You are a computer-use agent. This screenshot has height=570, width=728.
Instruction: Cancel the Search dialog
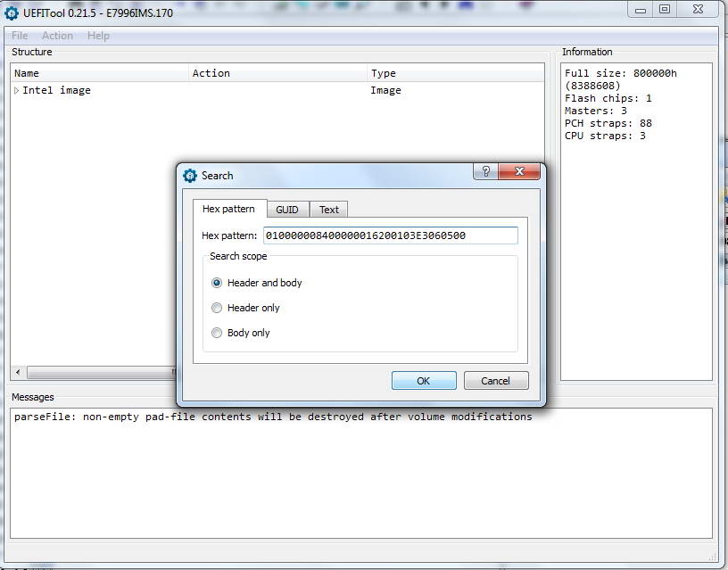pyautogui.click(x=495, y=381)
